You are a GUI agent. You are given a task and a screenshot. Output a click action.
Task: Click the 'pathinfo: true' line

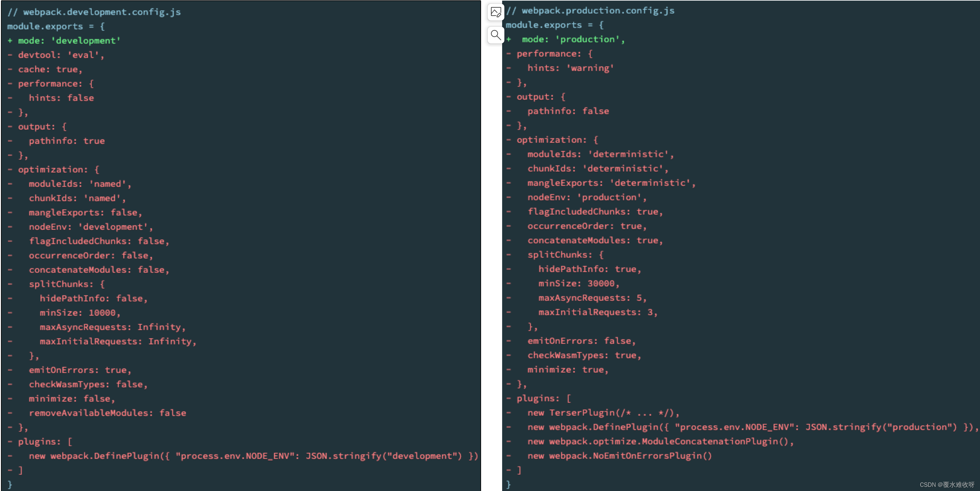67,141
